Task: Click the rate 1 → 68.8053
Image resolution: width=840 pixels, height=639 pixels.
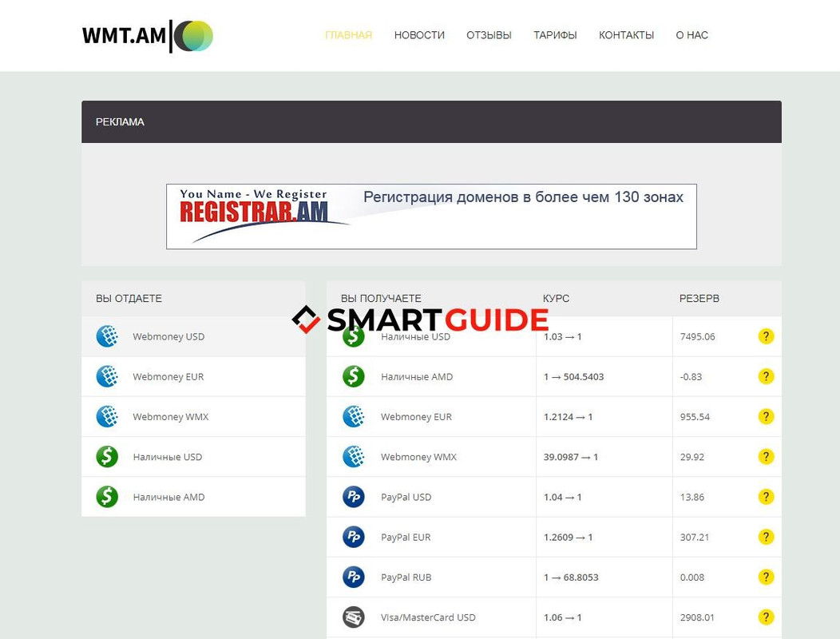Action: [x=571, y=577]
